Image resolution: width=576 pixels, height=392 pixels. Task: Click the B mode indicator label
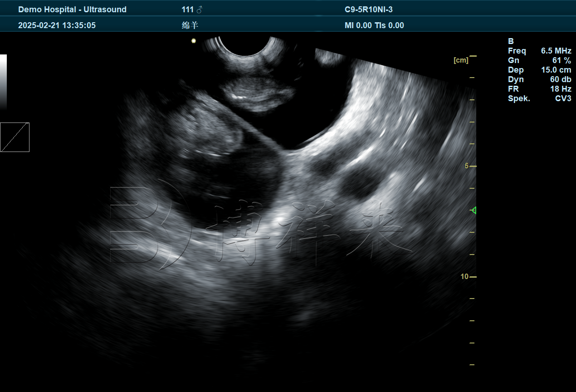click(511, 41)
